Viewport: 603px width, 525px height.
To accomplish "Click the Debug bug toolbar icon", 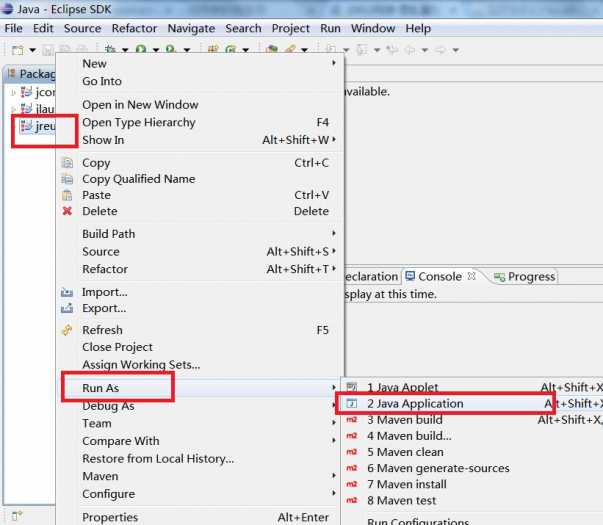I will click(x=110, y=50).
